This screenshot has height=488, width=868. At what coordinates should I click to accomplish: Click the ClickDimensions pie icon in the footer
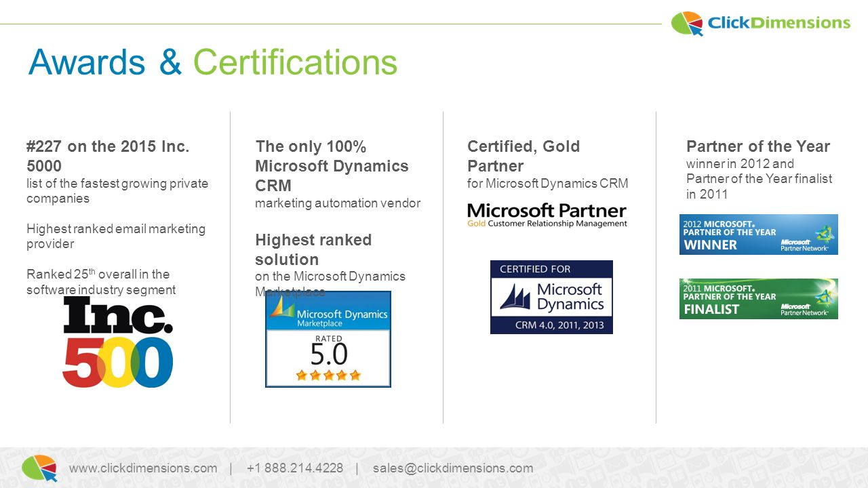click(x=39, y=468)
